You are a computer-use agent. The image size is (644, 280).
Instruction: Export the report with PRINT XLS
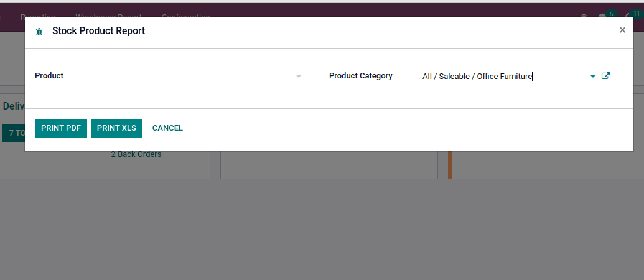116,128
